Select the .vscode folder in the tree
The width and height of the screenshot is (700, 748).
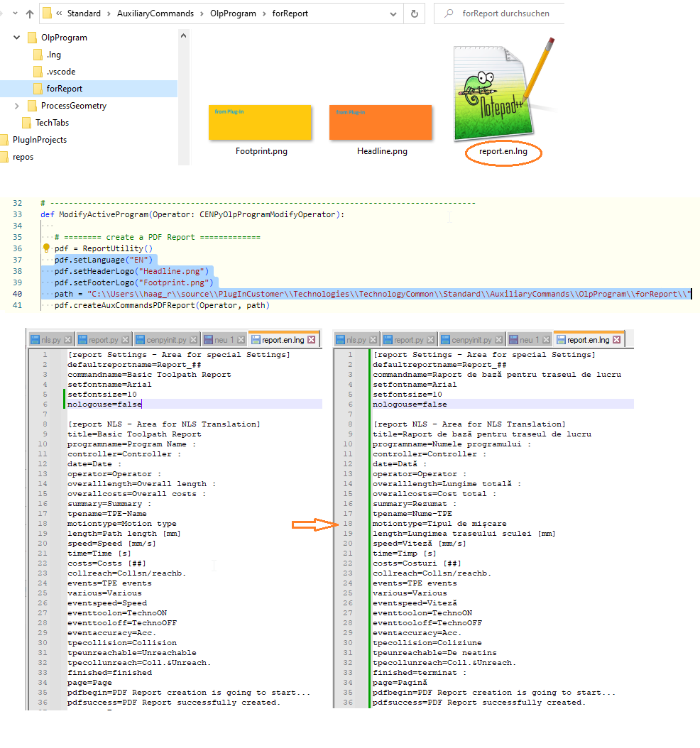[x=61, y=72]
